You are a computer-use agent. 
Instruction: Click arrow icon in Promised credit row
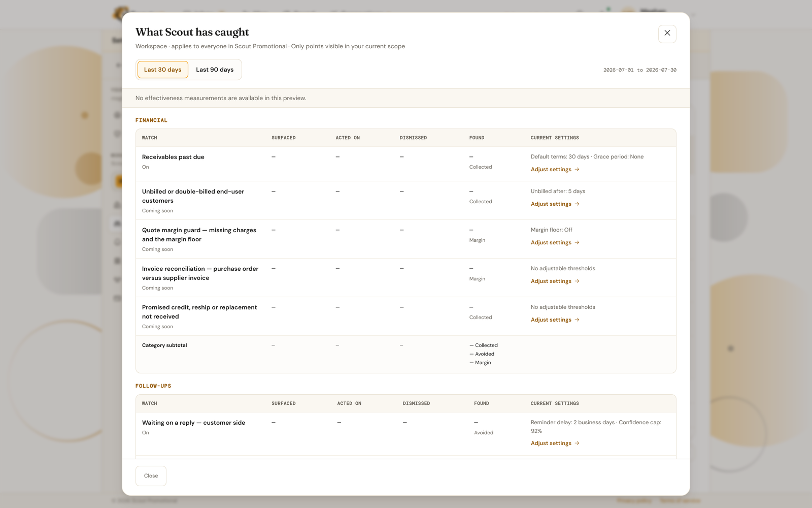point(577,320)
